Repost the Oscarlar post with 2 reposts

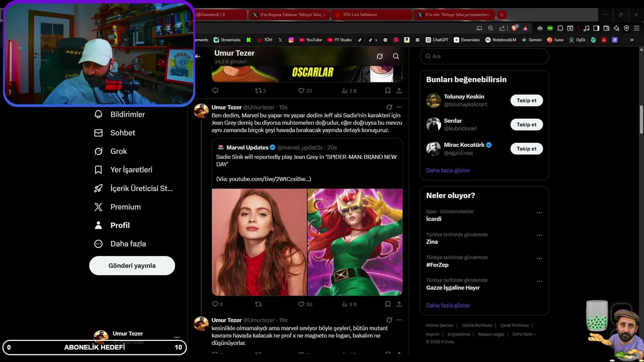(261, 90)
